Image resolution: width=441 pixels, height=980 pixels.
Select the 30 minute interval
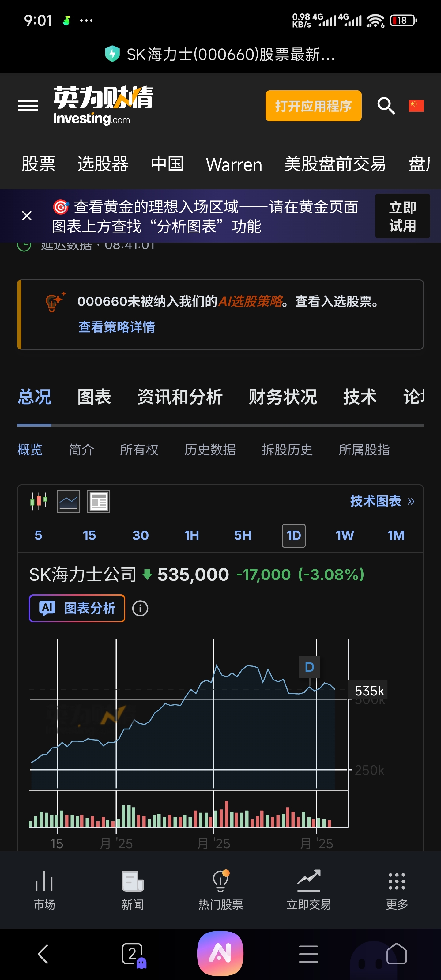pyautogui.click(x=140, y=535)
